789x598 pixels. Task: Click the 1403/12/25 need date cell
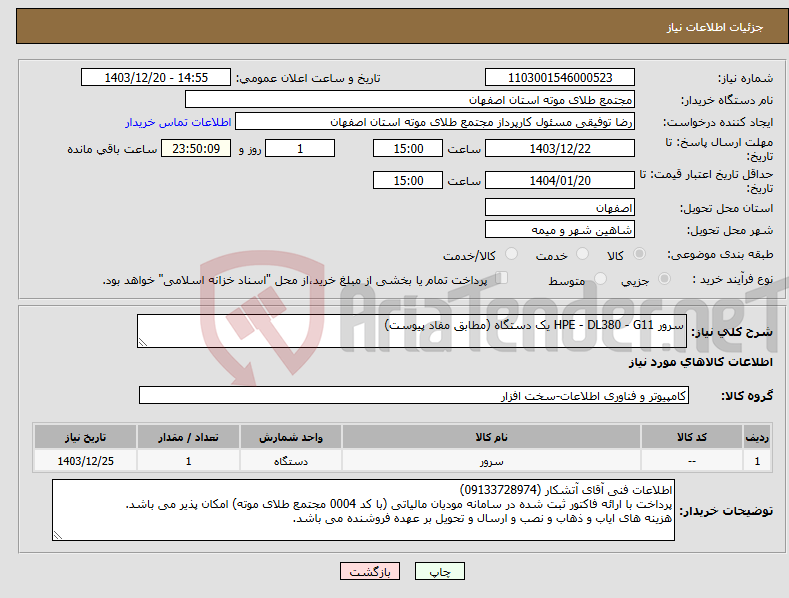point(85,461)
